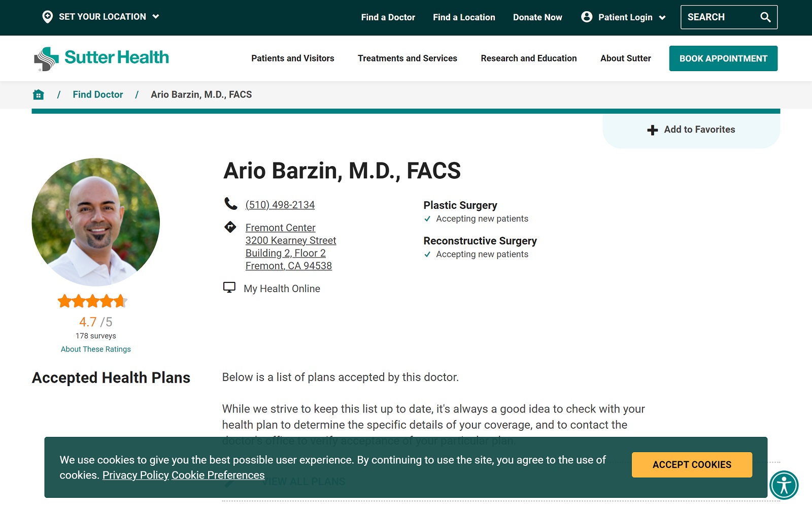Click the Reconstructive Surgery checkmark icon
Viewport: 812px width, 508px height.
pyautogui.click(x=427, y=255)
